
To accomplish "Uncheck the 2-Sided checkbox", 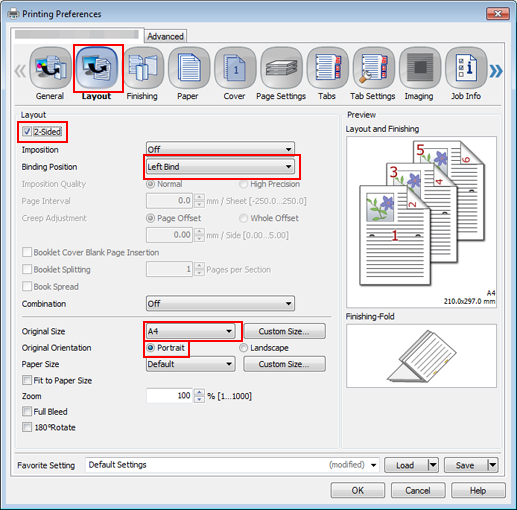I will pyautogui.click(x=27, y=131).
